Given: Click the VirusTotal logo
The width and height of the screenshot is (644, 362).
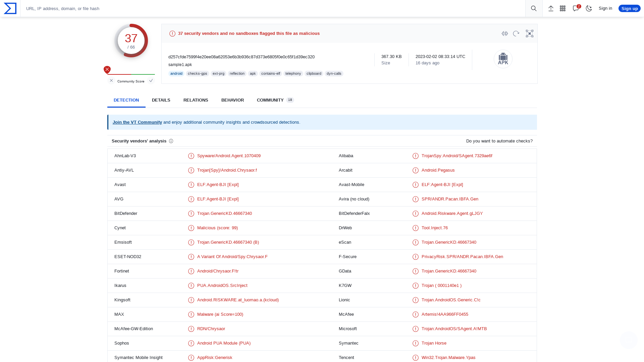Looking at the screenshot, I should coord(10,8).
